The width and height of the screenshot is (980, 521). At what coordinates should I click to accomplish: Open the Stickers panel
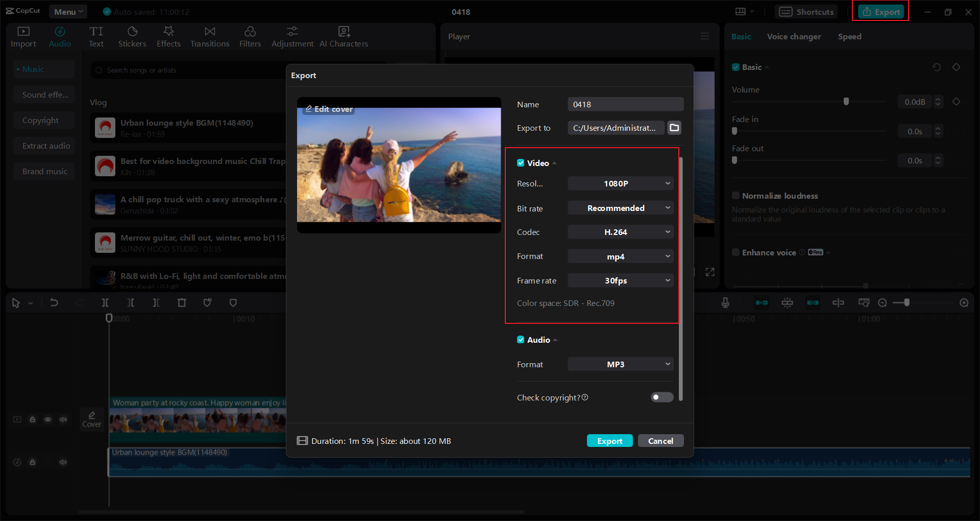(132, 37)
